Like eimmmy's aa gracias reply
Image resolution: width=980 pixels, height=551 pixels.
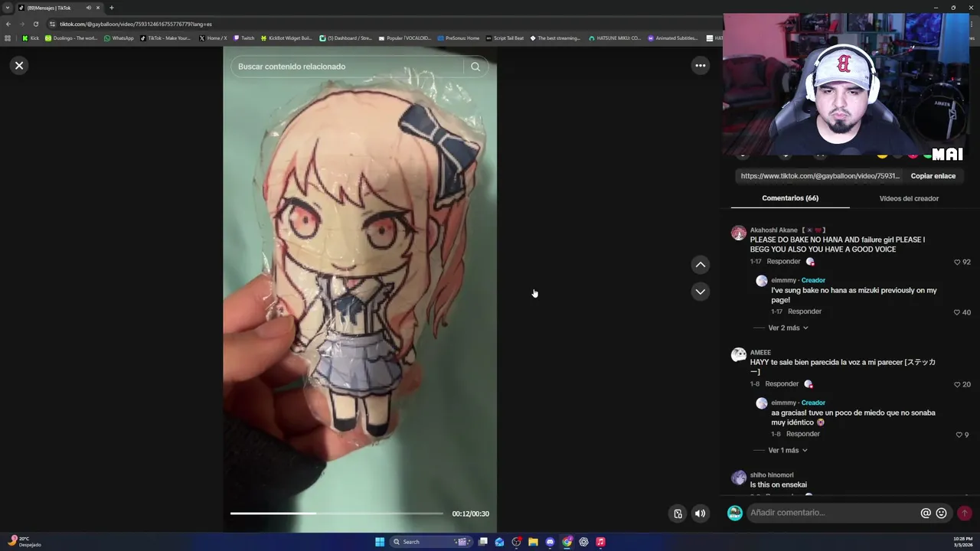[959, 435]
